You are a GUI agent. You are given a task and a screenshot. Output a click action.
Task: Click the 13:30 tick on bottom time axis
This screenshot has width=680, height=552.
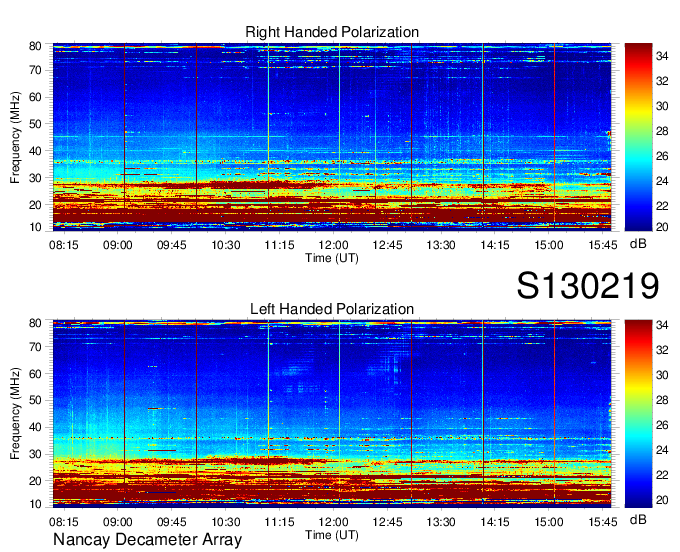click(x=441, y=522)
